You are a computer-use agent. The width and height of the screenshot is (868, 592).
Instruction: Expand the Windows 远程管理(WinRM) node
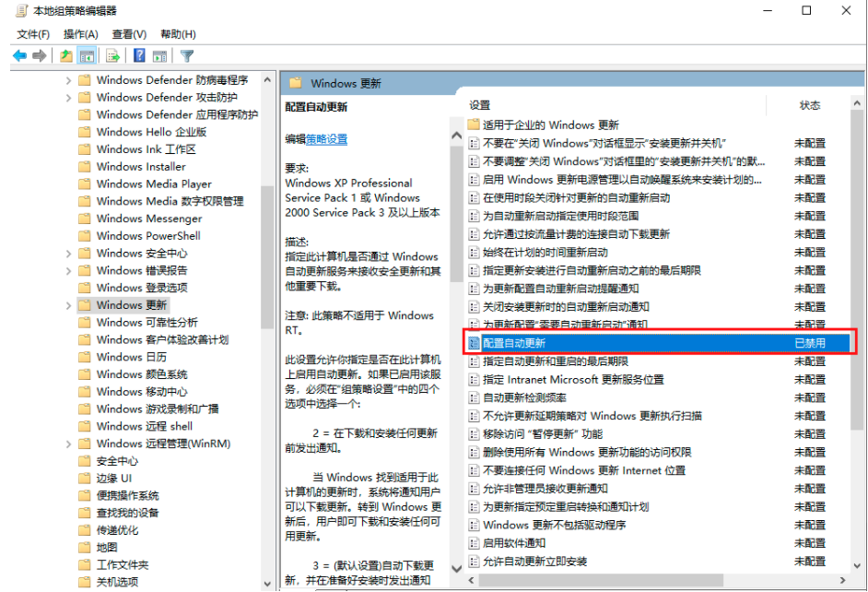[x=68, y=444]
